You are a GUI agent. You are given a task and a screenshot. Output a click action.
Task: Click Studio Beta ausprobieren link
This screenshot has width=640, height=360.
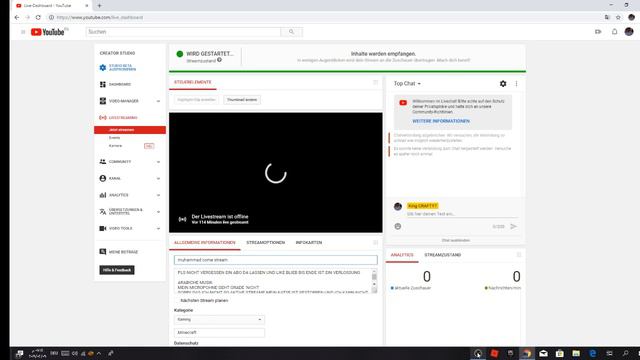tap(122, 68)
